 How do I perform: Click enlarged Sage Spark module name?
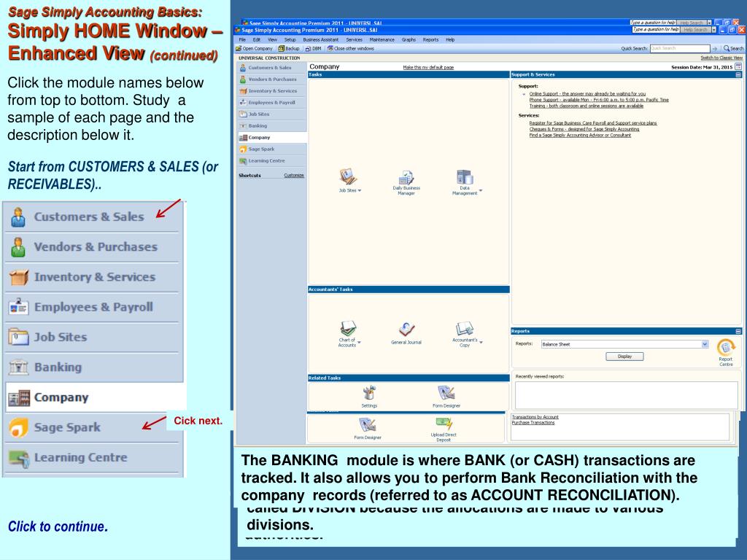[x=67, y=427]
